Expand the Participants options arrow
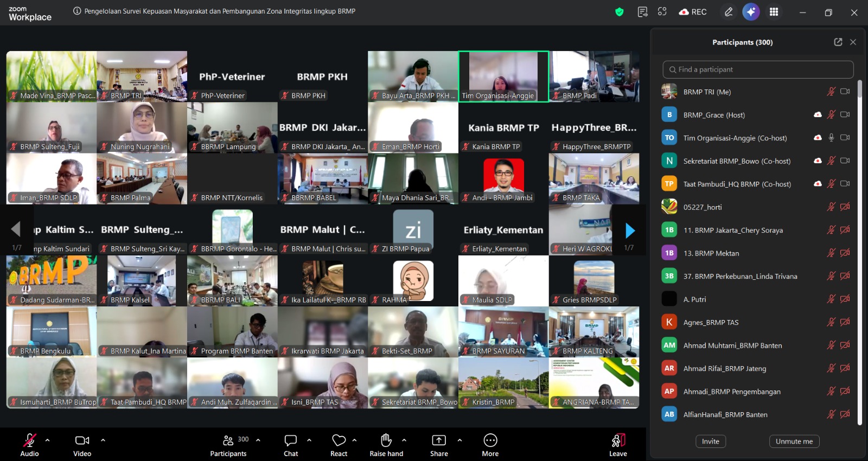 tap(258, 440)
